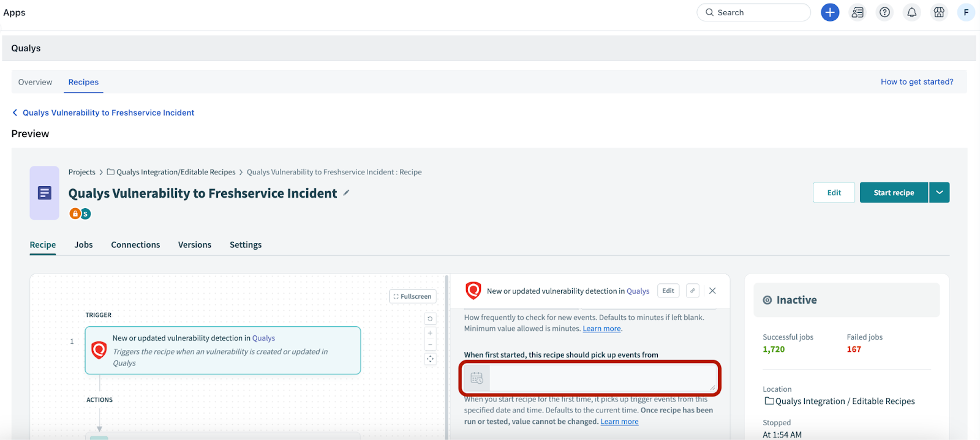The width and height of the screenshot is (980, 440).
Task: Click the Edit button next to Start recipe
Action: [834, 193]
